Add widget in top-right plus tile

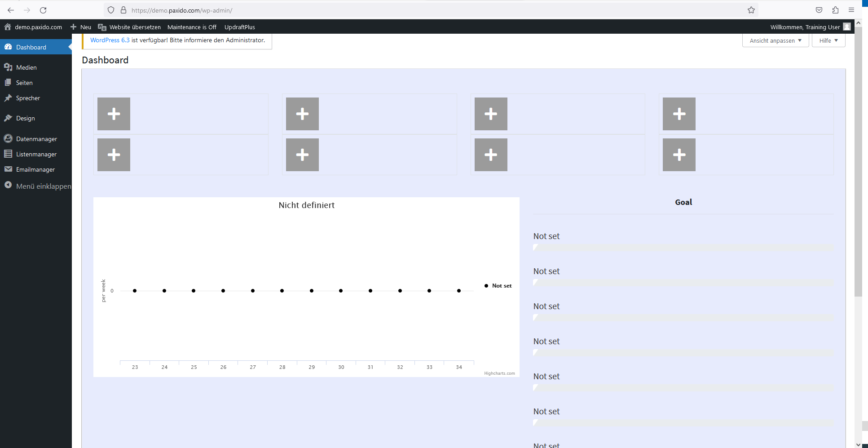coord(679,114)
